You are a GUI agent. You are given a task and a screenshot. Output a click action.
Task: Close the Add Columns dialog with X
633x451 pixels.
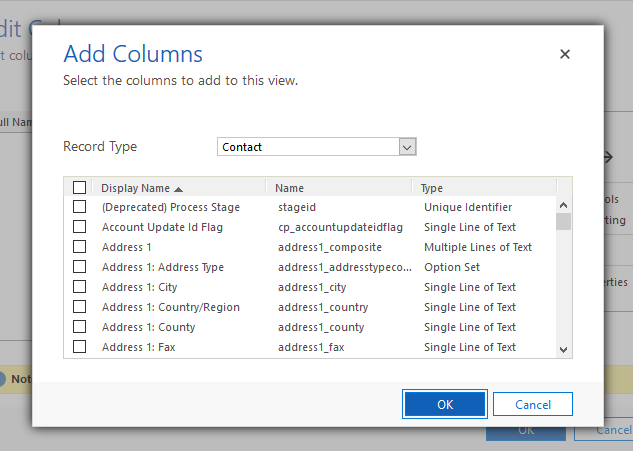click(x=565, y=54)
